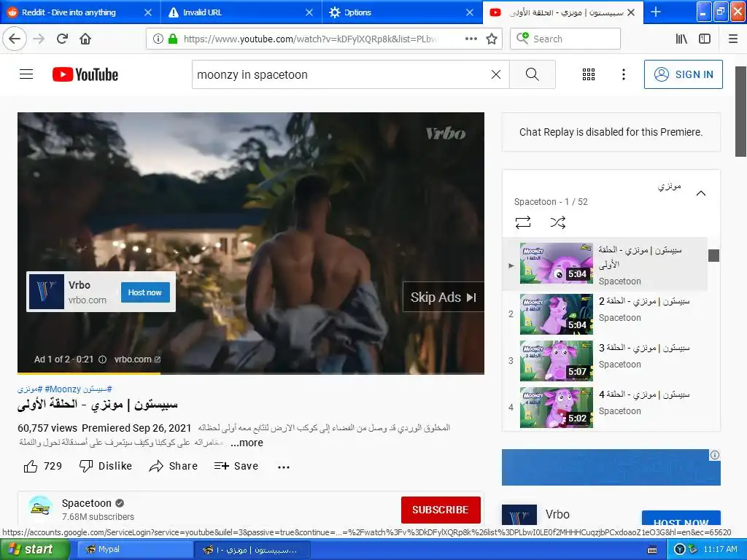Toggle the browser sidebar view
This screenshot has width=747, height=560.
[705, 39]
